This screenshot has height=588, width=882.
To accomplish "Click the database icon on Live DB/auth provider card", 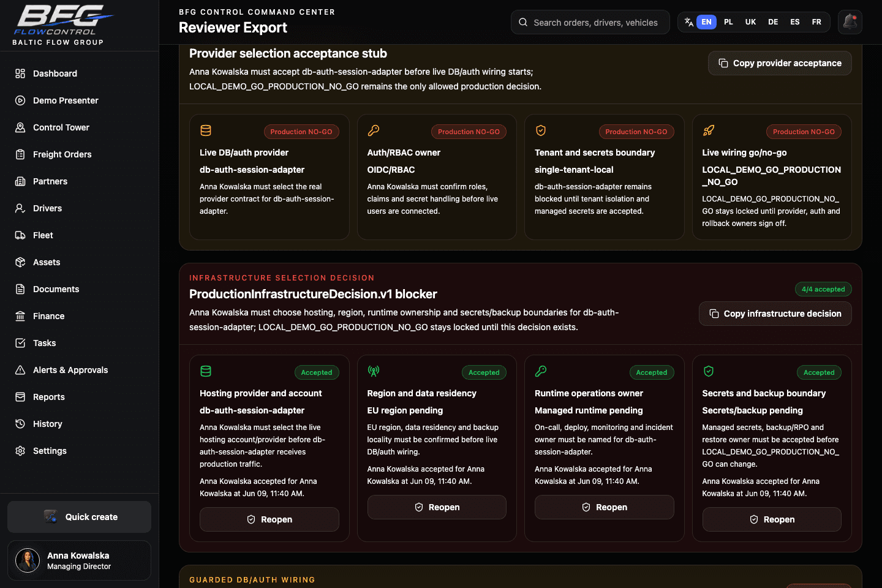I will pos(206,130).
